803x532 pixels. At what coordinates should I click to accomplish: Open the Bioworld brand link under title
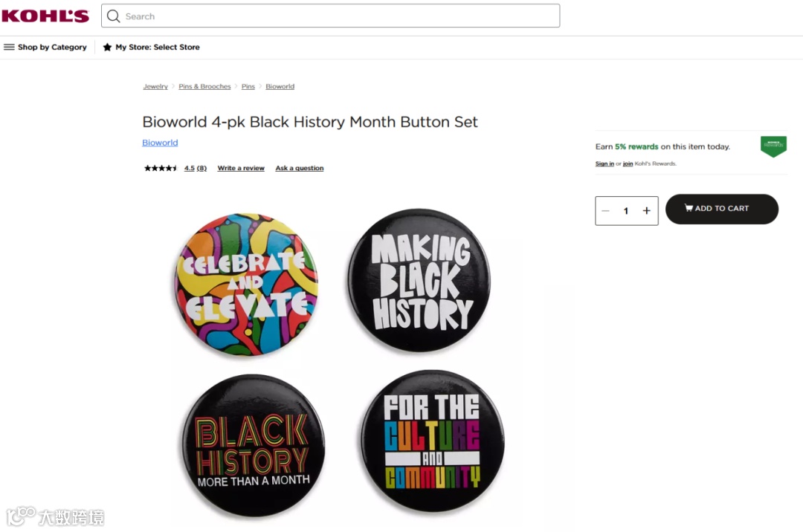click(x=160, y=143)
